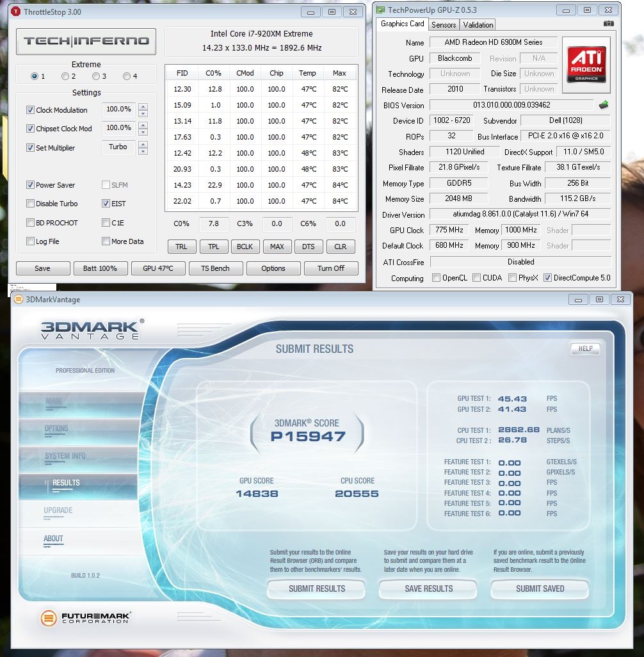Click the Batt 100% button
644x657 pixels.
tap(100, 268)
